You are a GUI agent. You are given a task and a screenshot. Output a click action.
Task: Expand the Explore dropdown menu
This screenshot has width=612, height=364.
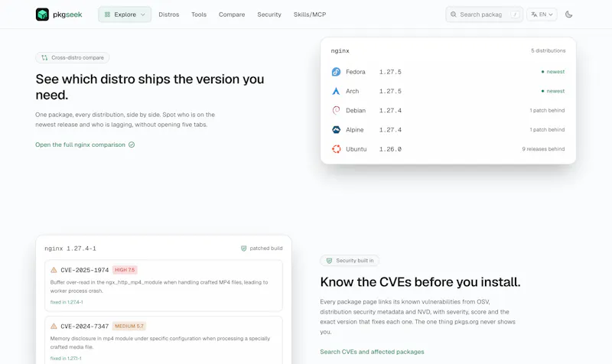tap(125, 15)
